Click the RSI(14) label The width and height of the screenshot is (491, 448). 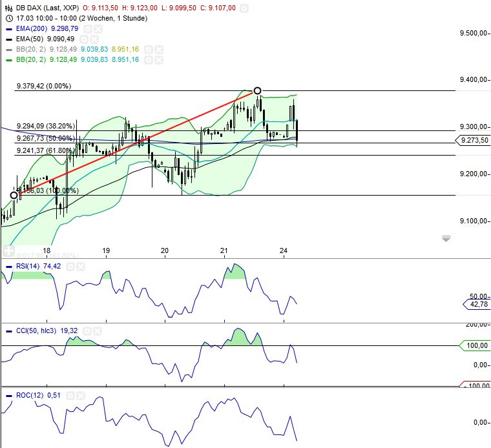[28, 266]
